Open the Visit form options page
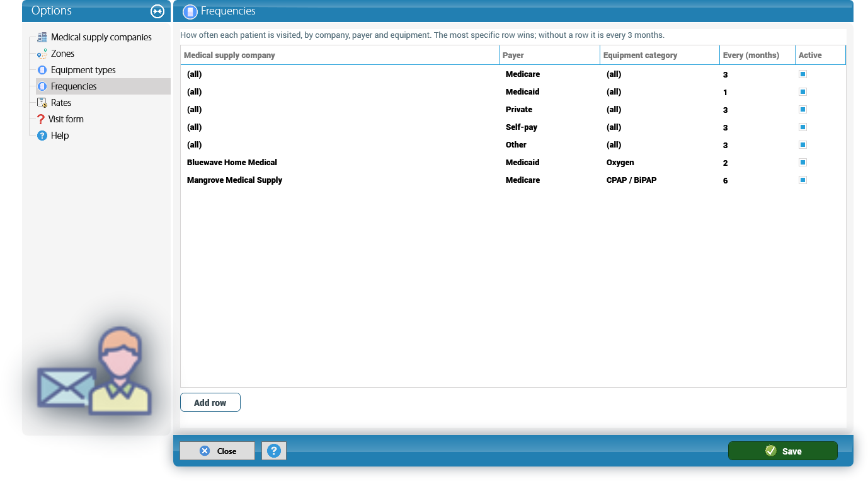Screen dimensions: 868x481 (66, 119)
